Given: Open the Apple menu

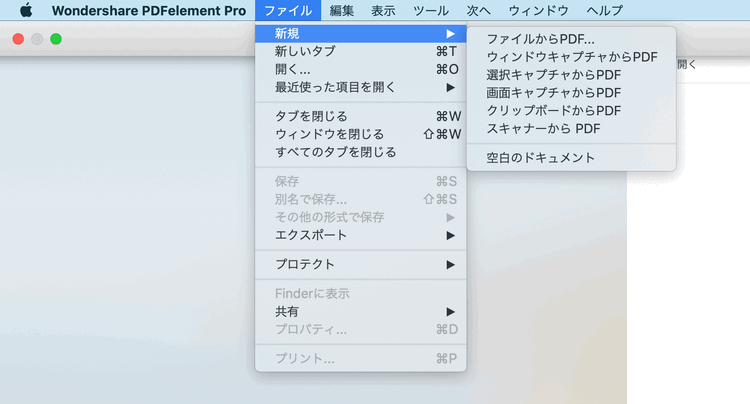Looking at the screenshot, I should coord(26,10).
